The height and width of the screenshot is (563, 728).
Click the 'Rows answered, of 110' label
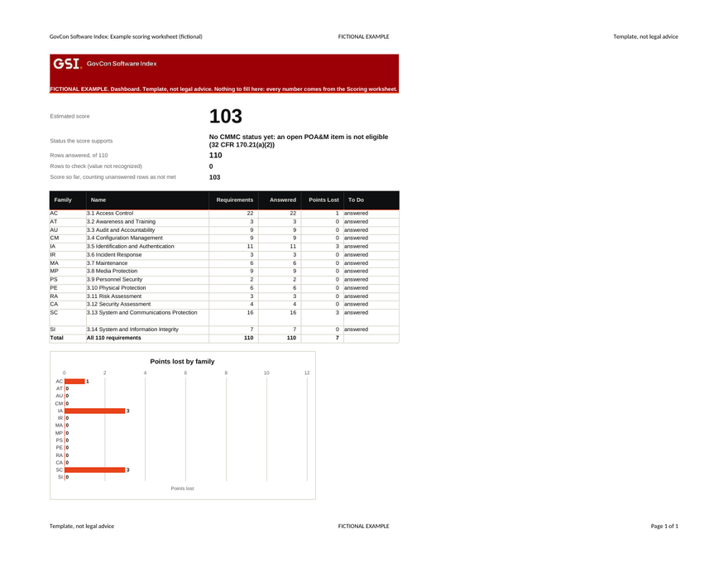pos(79,155)
